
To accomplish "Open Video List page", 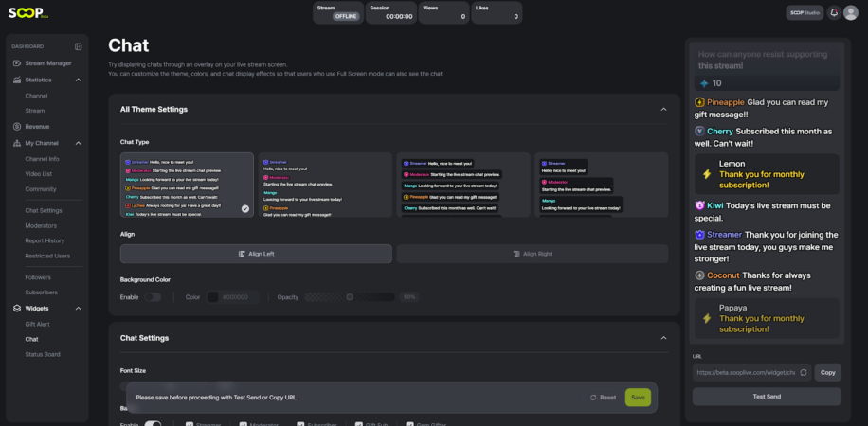I will 38,174.
